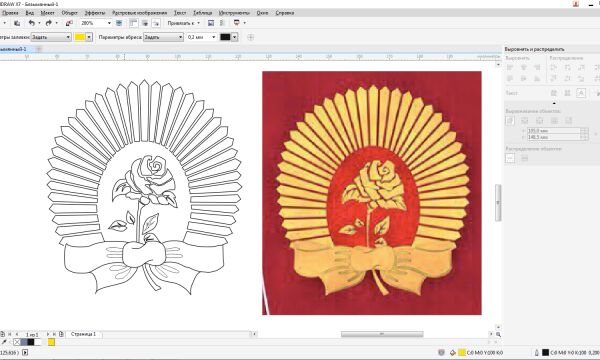Open the outline settings Задать dropdown
Viewport: 600px width, 360px height.
[x=163, y=37]
